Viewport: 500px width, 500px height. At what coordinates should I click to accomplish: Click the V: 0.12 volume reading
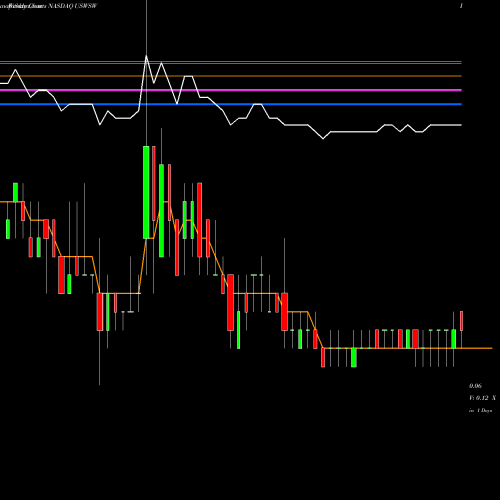[x=479, y=398]
